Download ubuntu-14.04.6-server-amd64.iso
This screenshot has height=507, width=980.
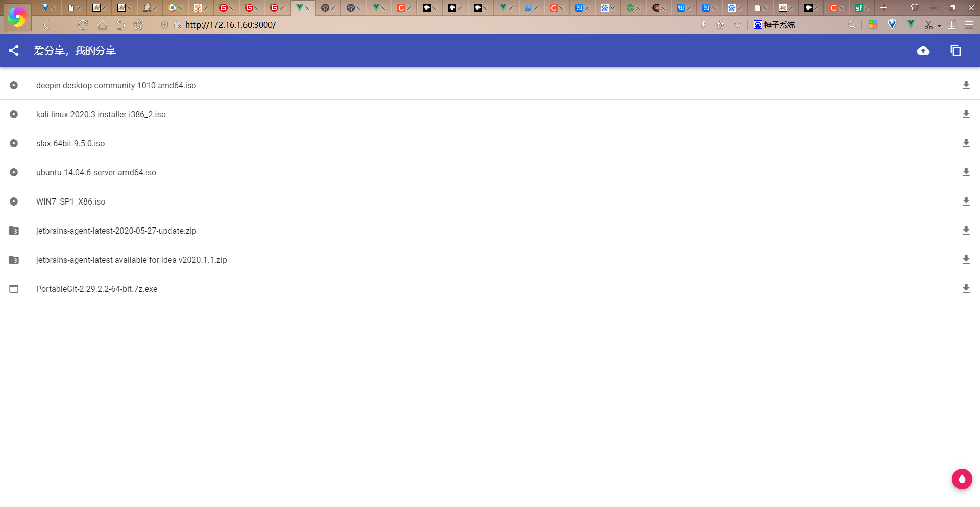(x=966, y=172)
